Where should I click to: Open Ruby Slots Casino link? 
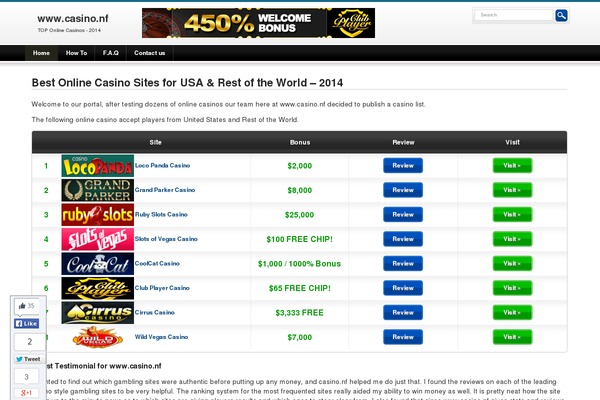click(161, 214)
